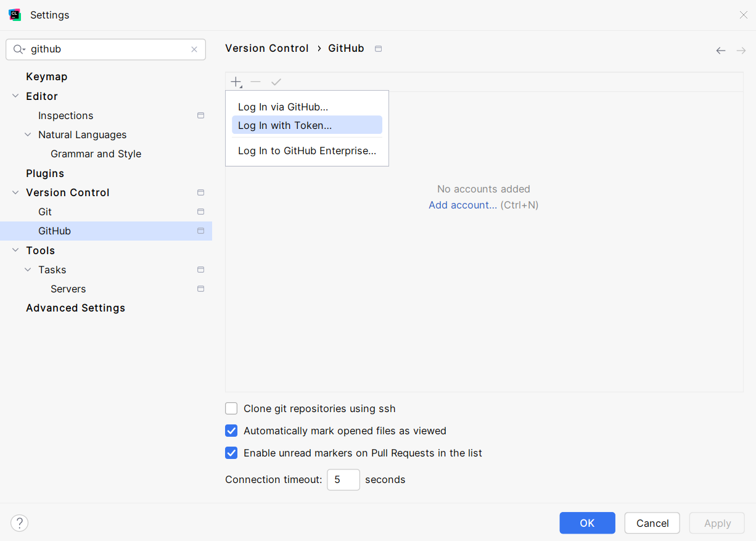The height and width of the screenshot is (541, 756).
Task: Click the settings icon on Version Control row
Action: (200, 192)
